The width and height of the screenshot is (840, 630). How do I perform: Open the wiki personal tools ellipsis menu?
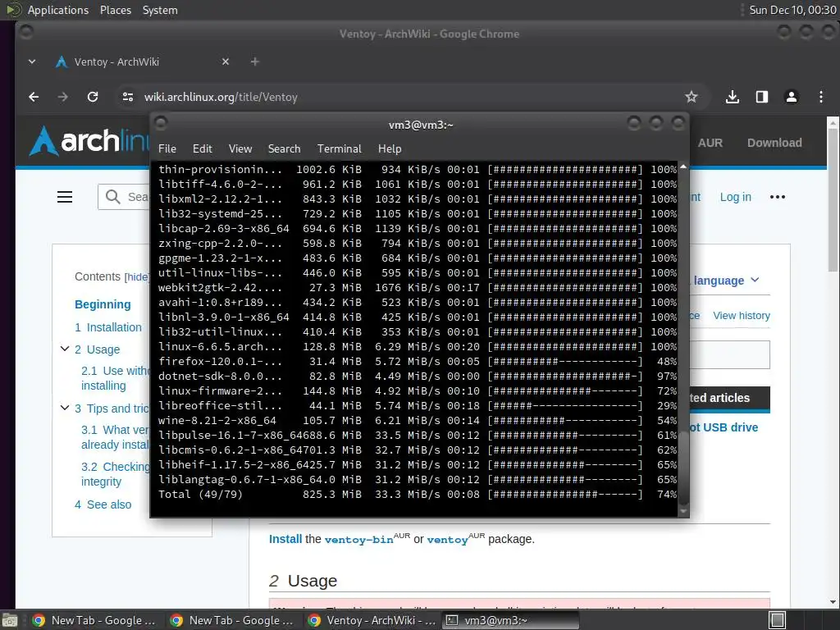click(778, 197)
